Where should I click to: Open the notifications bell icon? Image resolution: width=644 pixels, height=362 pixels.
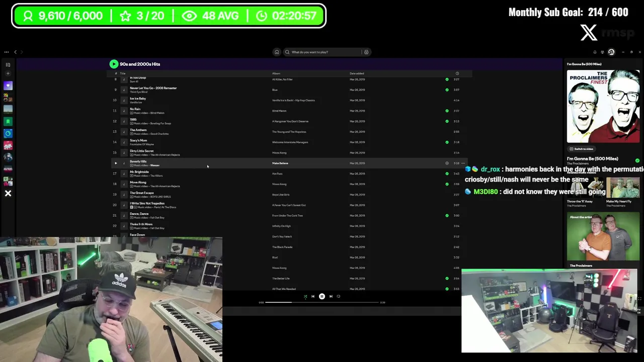(x=595, y=52)
